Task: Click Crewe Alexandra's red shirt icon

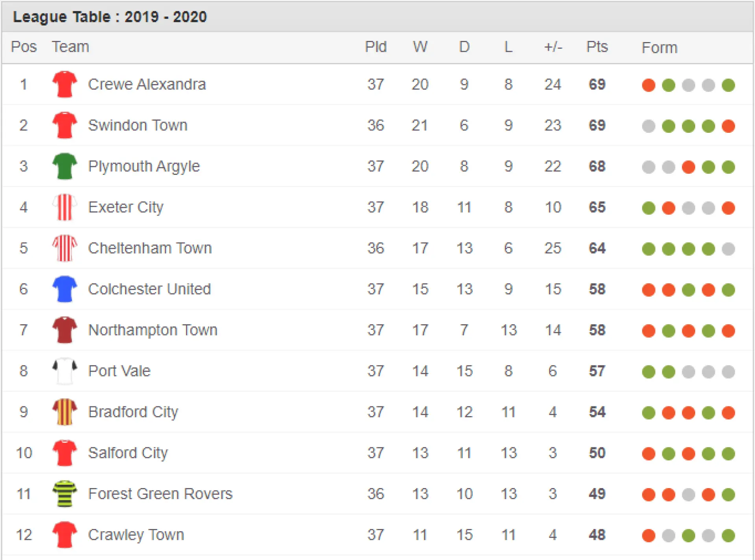Action: pyautogui.click(x=65, y=84)
